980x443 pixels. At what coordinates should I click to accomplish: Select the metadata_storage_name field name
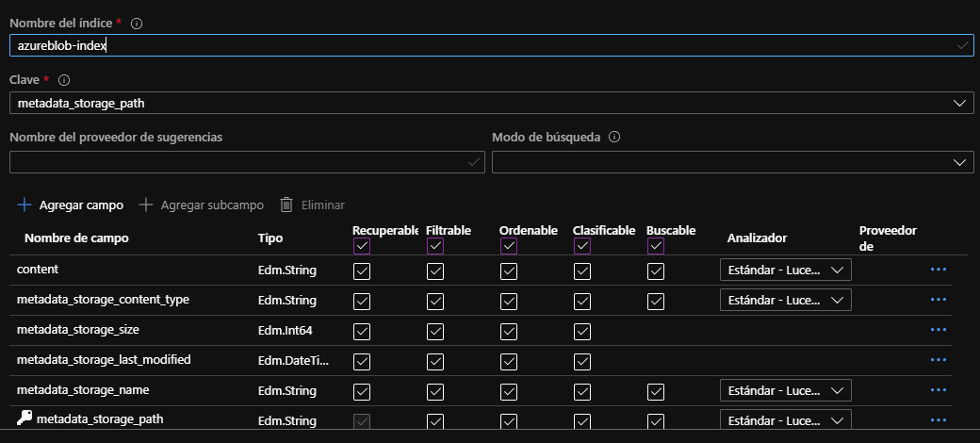(83, 390)
